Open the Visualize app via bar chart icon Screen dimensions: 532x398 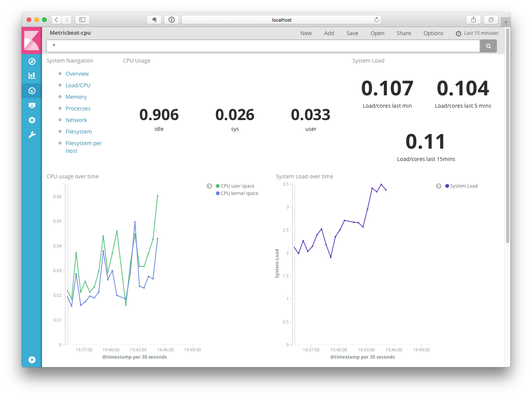click(32, 75)
